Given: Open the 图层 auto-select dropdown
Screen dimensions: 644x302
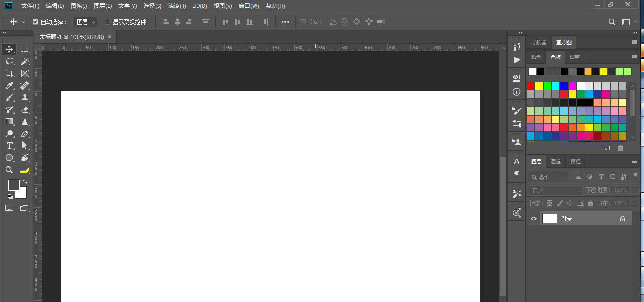Looking at the screenshot, I should click(x=85, y=22).
